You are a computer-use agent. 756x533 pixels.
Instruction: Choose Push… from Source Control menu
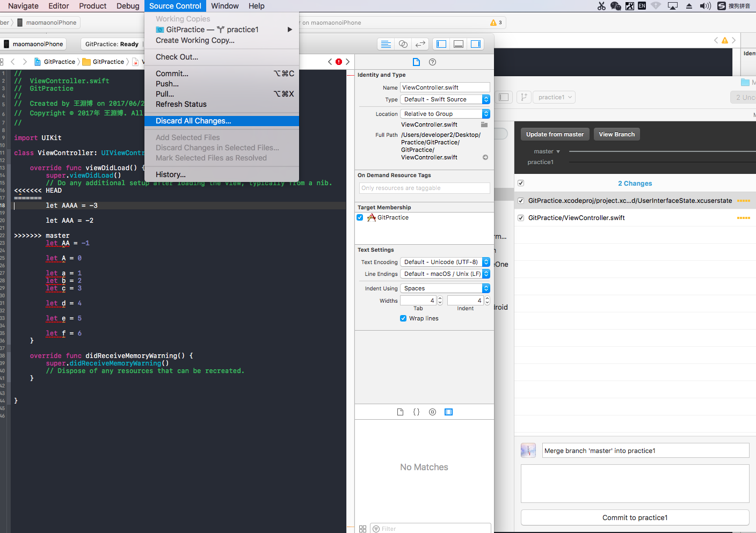pos(222,84)
